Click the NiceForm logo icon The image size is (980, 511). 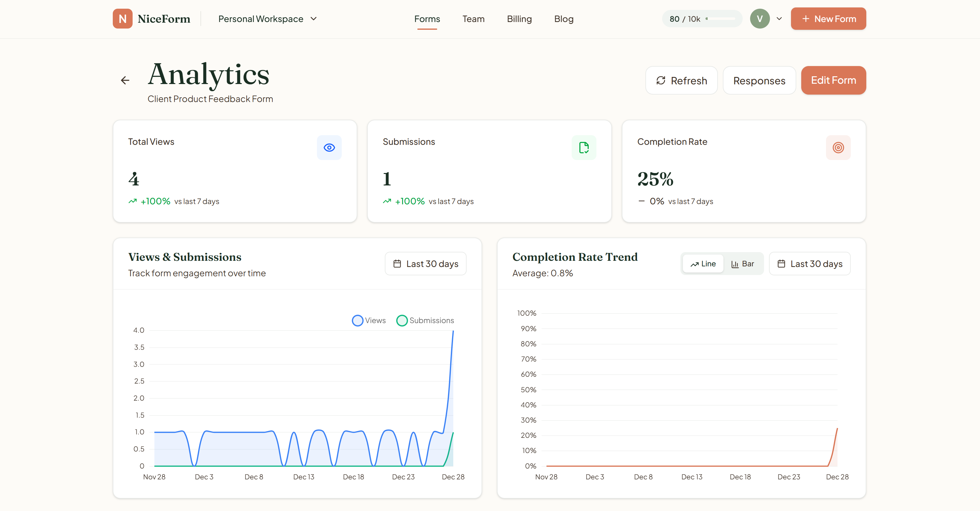coord(122,18)
